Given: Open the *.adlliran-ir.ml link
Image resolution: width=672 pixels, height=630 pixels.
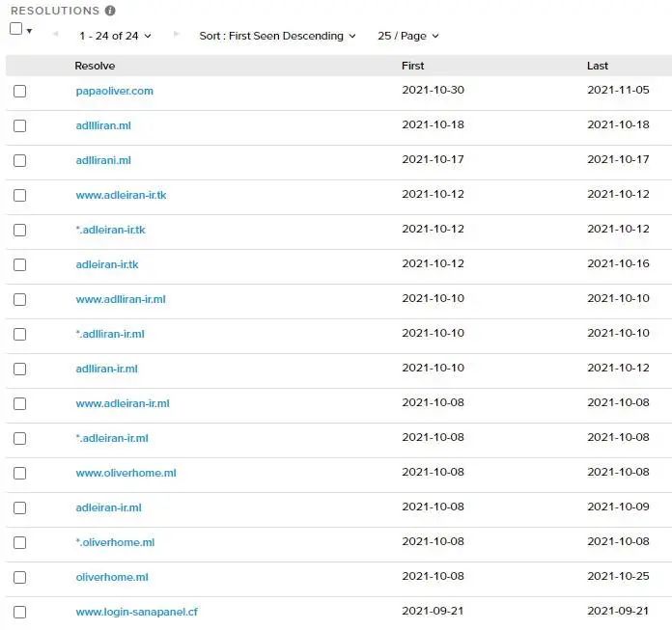Looking at the screenshot, I should (110, 334).
